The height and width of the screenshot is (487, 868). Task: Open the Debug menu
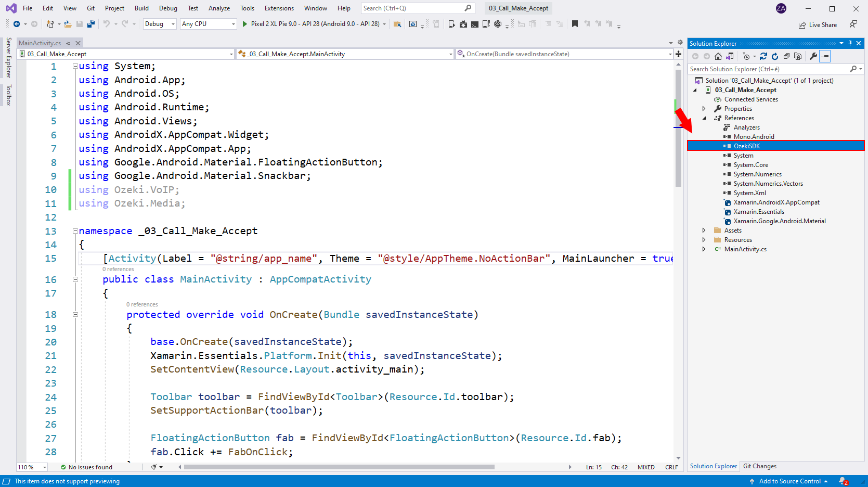167,8
